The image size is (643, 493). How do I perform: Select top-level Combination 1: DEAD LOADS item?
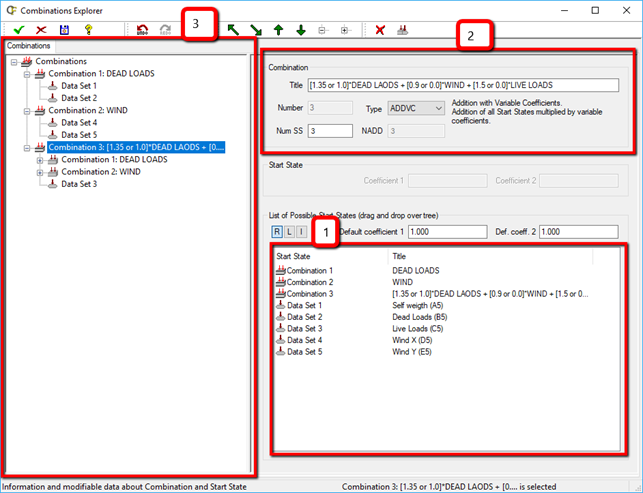(101, 73)
